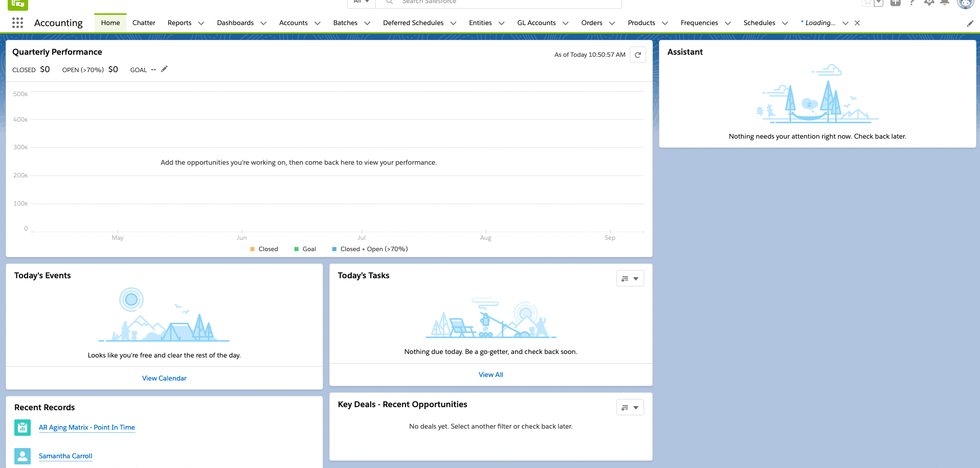Open the App Launcher grid icon
Viewport: 980px width, 468px height.
tap(17, 23)
